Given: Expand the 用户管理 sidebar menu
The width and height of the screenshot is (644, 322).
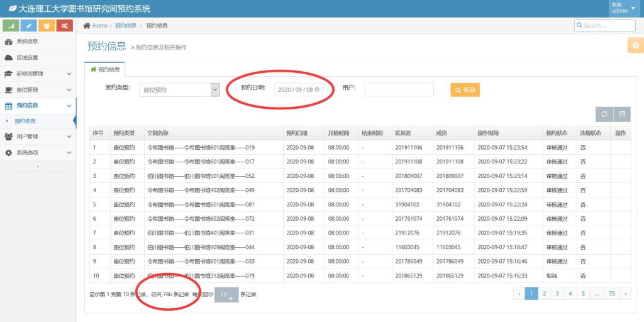Looking at the screenshot, I should pyautogui.click(x=38, y=136).
